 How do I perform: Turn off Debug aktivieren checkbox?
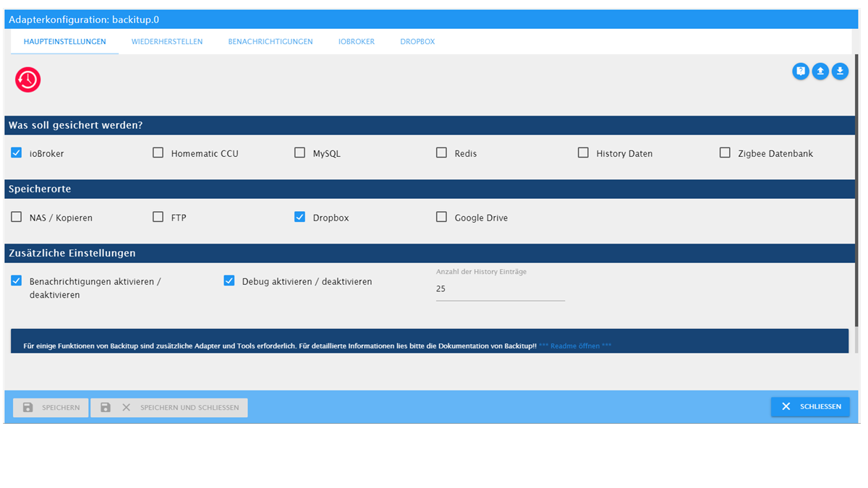(229, 281)
